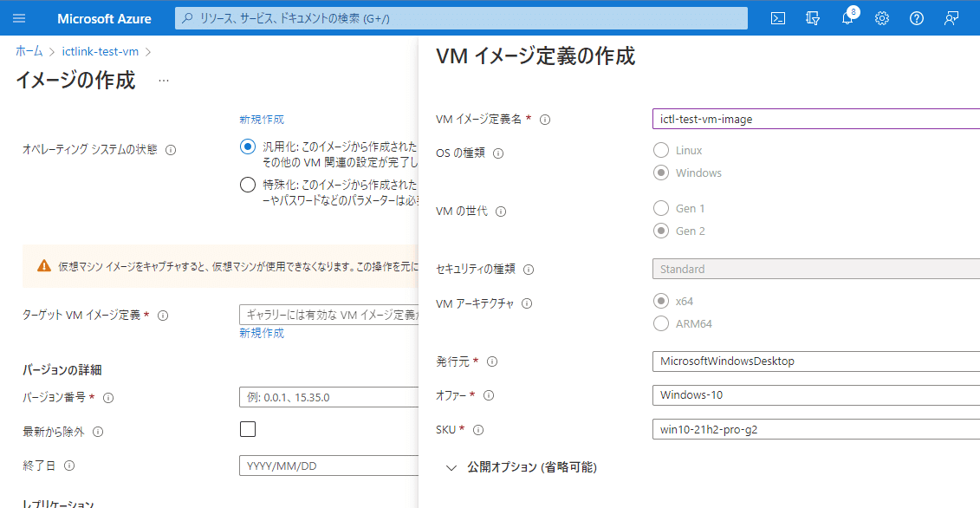Click Microsoft Azure logo text
This screenshot has height=508, width=980.
pyautogui.click(x=104, y=18)
